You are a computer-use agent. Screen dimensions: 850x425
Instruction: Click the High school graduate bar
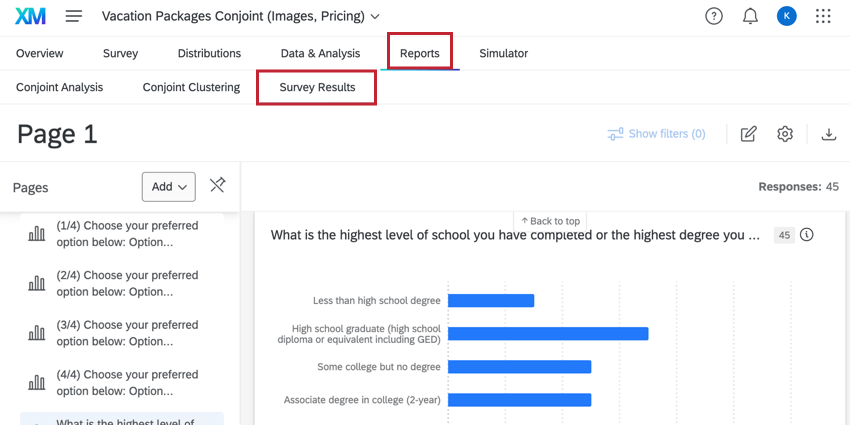click(x=548, y=333)
